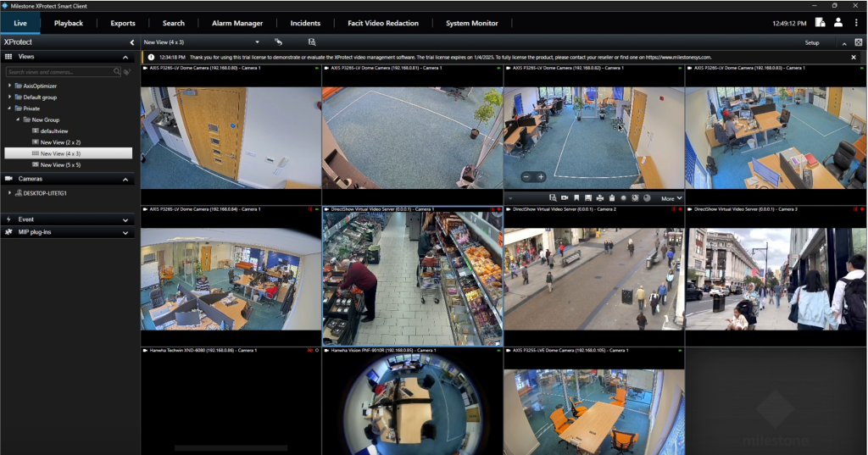Dismiss the trial license notification
Screen dimensions: 868x455
coord(853,57)
